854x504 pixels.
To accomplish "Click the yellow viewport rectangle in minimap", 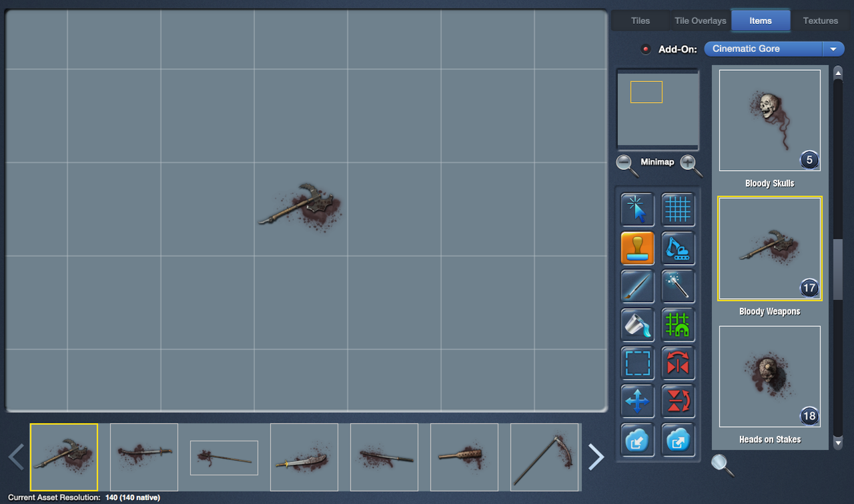I will click(647, 92).
